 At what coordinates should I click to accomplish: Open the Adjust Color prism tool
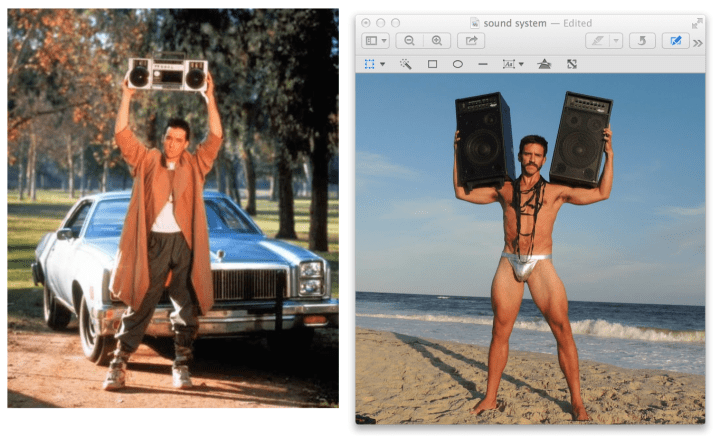[x=544, y=64]
